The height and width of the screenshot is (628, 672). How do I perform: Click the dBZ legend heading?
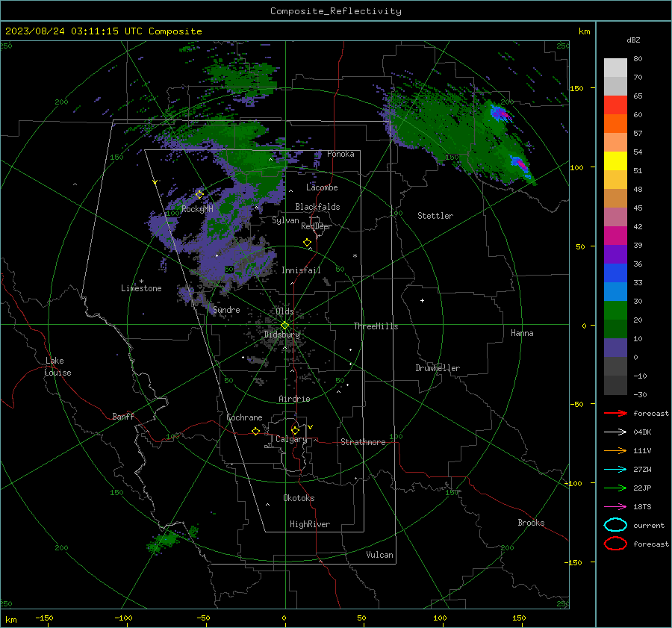point(633,40)
